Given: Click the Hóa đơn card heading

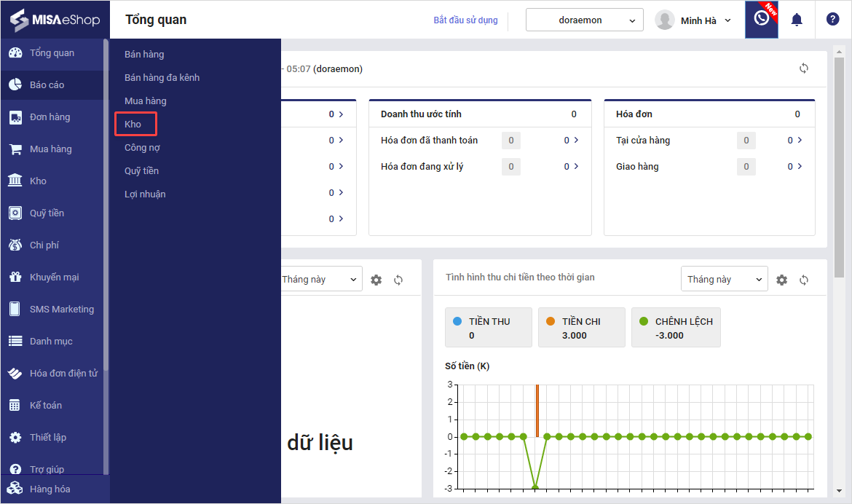Looking at the screenshot, I should [634, 114].
